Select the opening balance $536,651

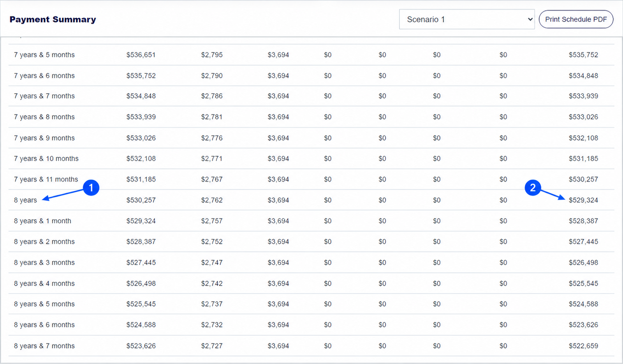[141, 55]
